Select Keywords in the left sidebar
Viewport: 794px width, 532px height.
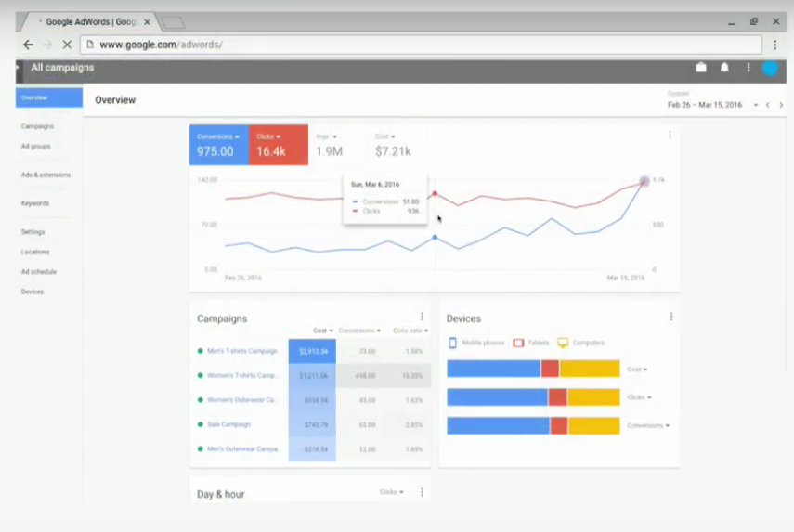point(35,203)
